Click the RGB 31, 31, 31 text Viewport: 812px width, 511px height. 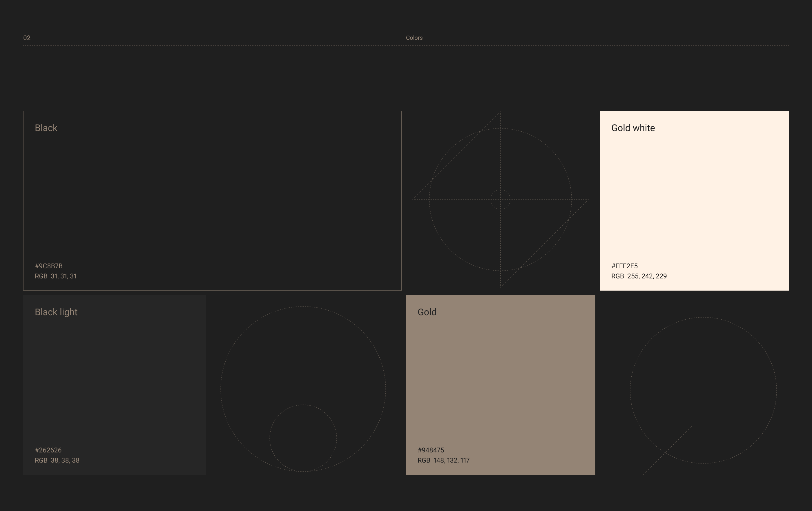coord(56,276)
